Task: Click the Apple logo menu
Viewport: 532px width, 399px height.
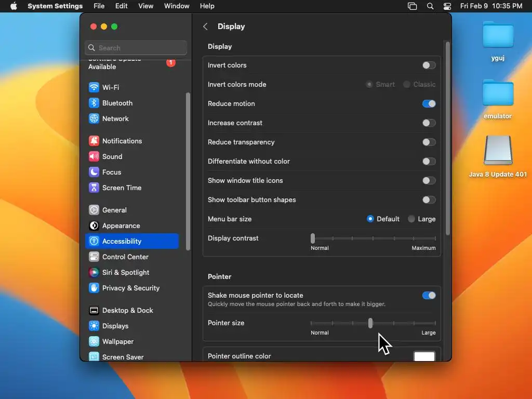Action: pyautogui.click(x=14, y=6)
